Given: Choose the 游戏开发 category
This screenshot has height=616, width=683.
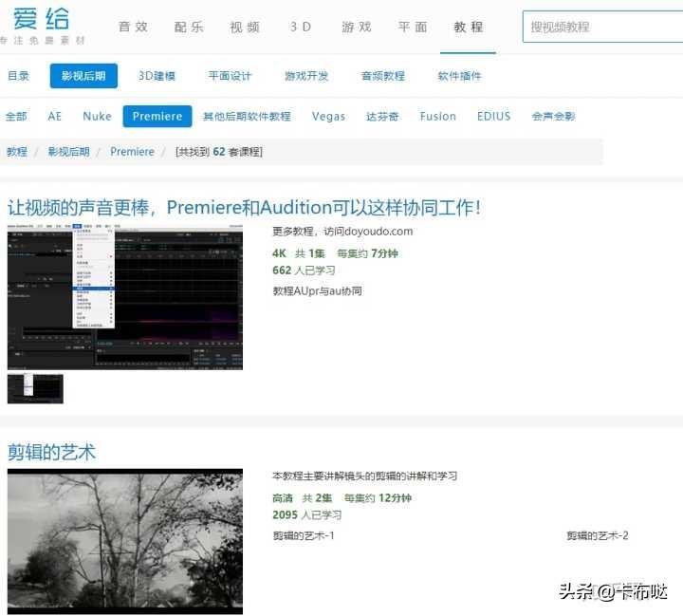Looking at the screenshot, I should point(306,76).
